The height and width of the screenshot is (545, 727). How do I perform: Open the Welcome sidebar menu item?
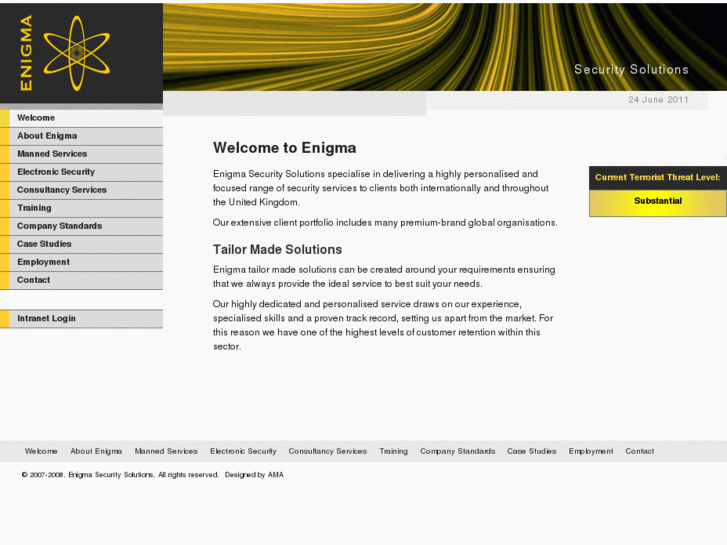pos(82,118)
